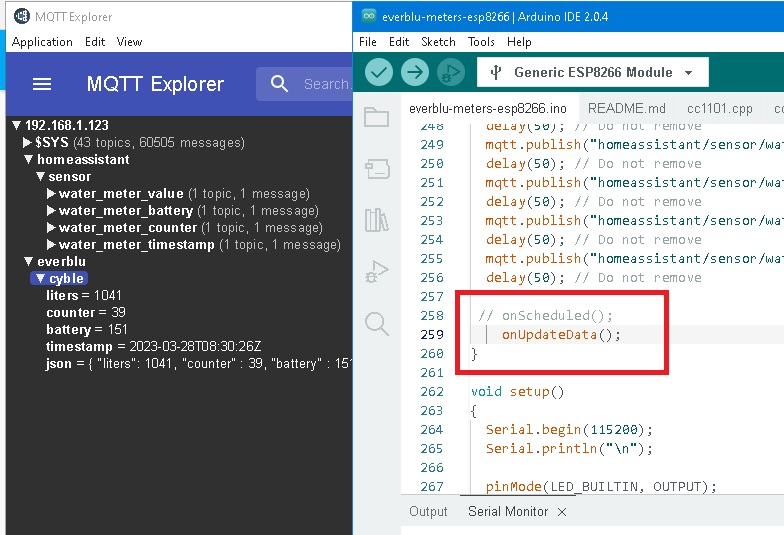Screen dimensions: 784x535
Task: Click code line Serial.println("\n");
Action: [569, 448]
